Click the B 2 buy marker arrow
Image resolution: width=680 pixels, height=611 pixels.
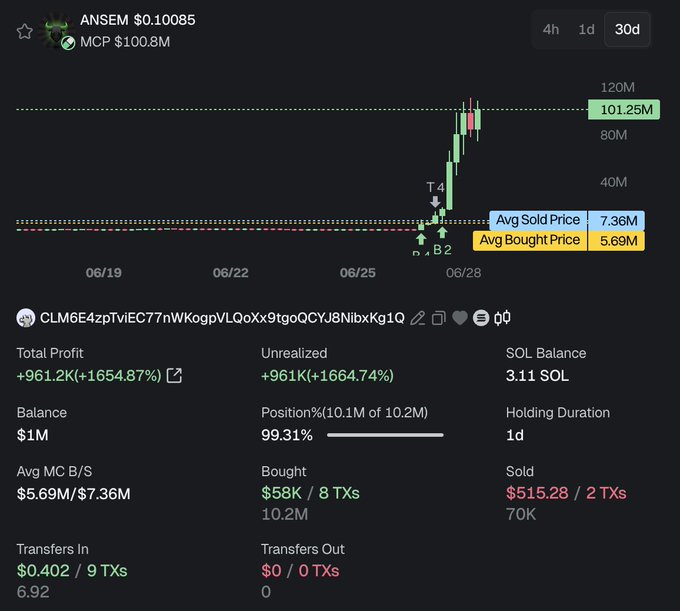click(x=442, y=233)
